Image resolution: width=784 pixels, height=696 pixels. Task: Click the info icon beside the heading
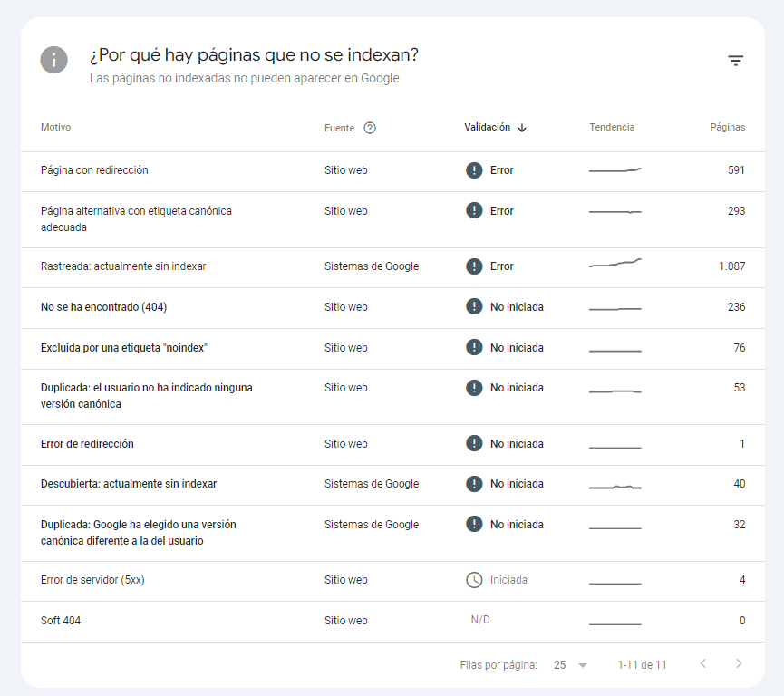pos(53,61)
